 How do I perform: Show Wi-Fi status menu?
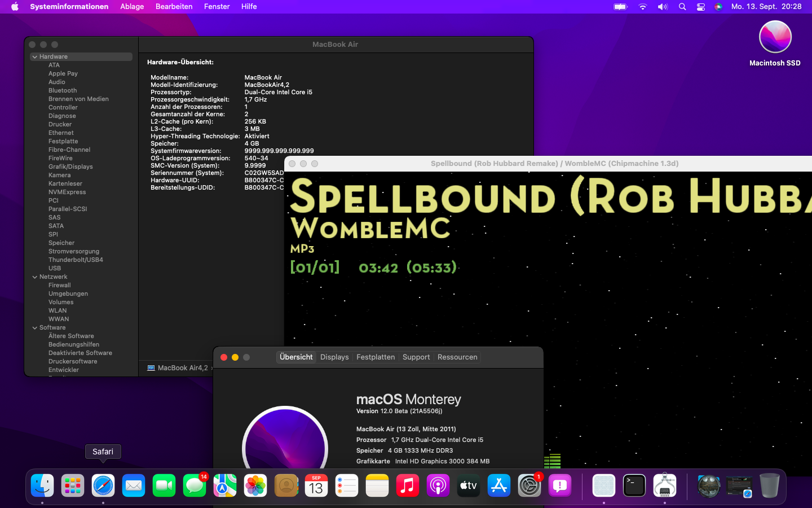click(x=643, y=7)
